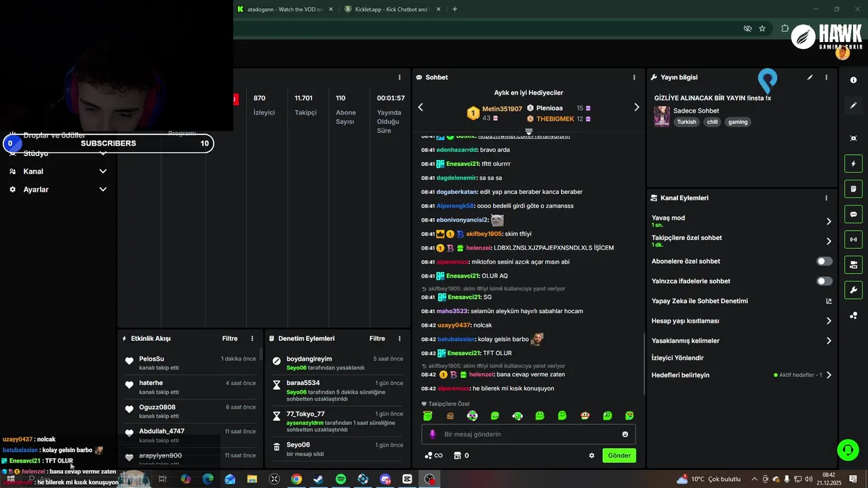Open Steam from the Windows taskbar

click(x=318, y=479)
